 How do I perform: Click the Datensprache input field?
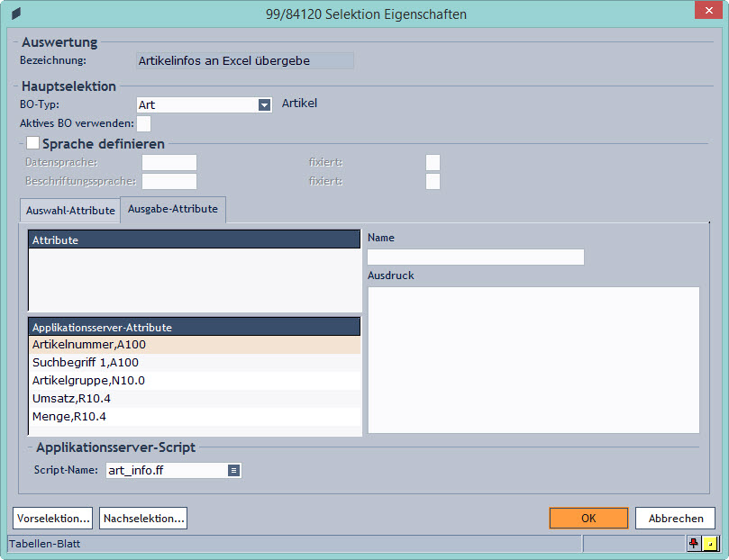169,163
